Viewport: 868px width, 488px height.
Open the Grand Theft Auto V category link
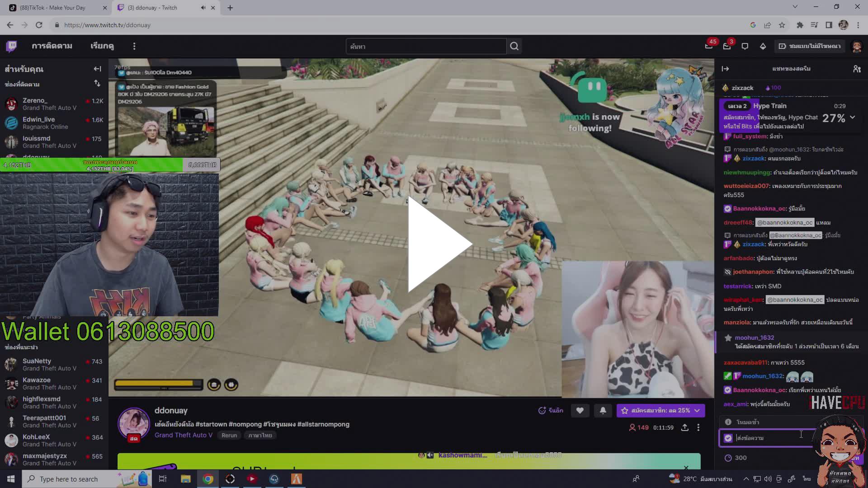(184, 435)
